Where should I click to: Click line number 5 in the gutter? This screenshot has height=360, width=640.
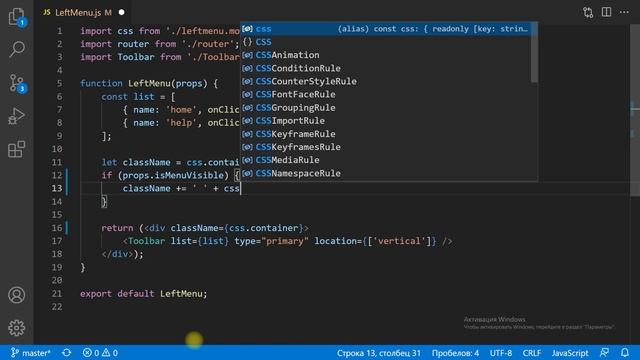(x=60, y=83)
